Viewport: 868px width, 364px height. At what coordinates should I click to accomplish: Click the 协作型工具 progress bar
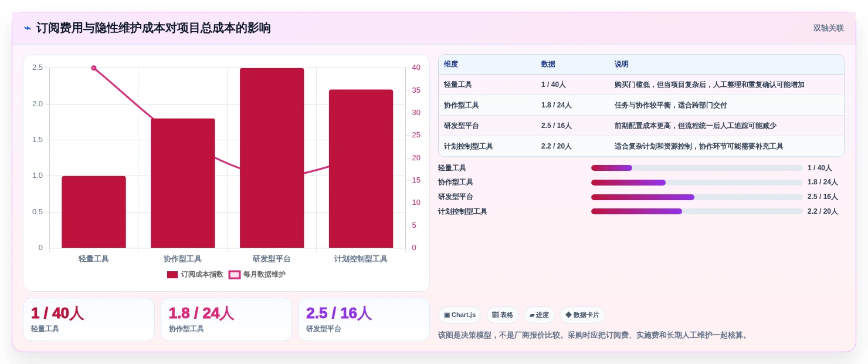[697, 183]
